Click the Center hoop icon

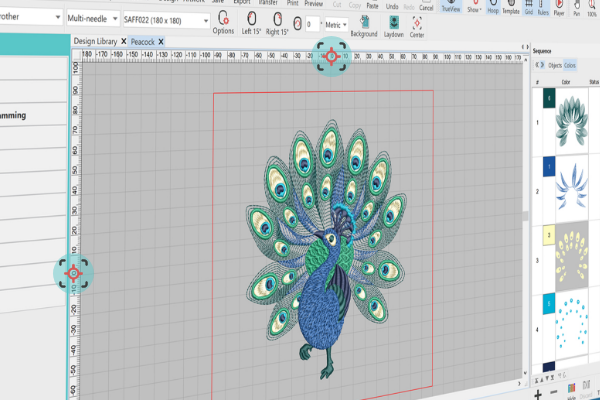[x=417, y=27]
